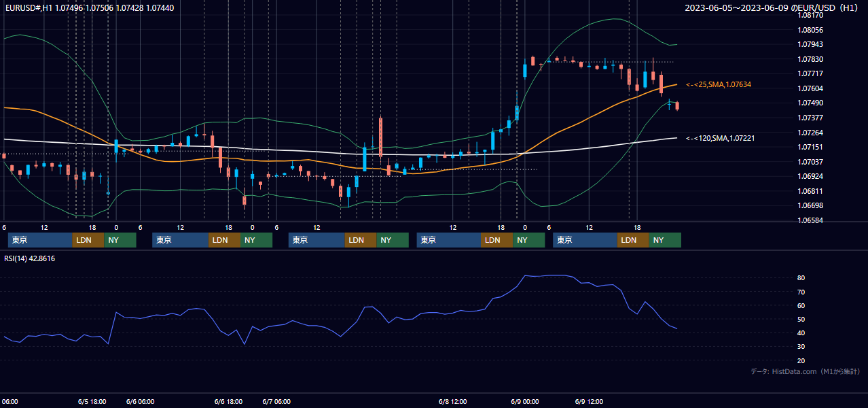Click price axis value 1.06811
868x408 pixels.
point(811,191)
